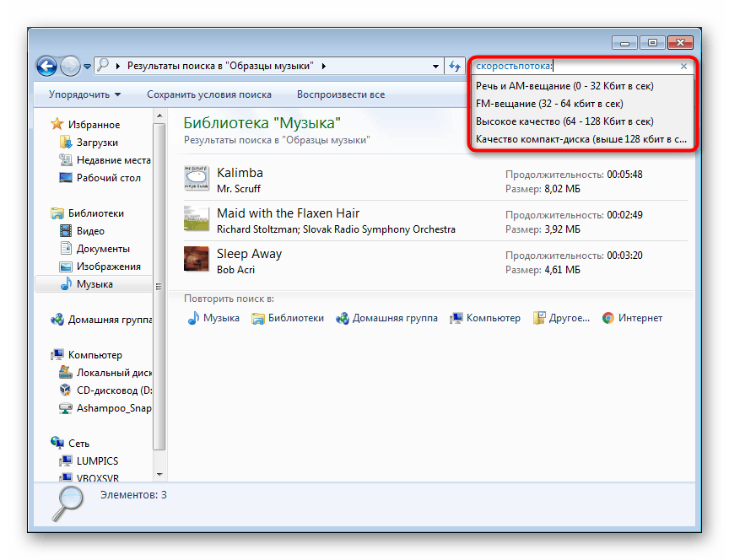The width and height of the screenshot is (729, 560).
Task: Click the artist text "Bob Acri"
Action: tap(235, 270)
